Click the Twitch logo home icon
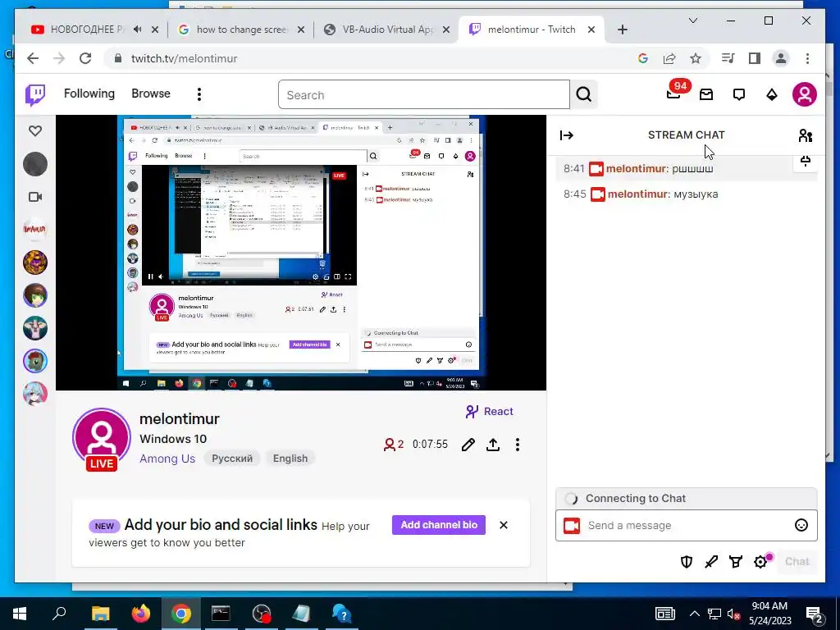 coord(35,95)
